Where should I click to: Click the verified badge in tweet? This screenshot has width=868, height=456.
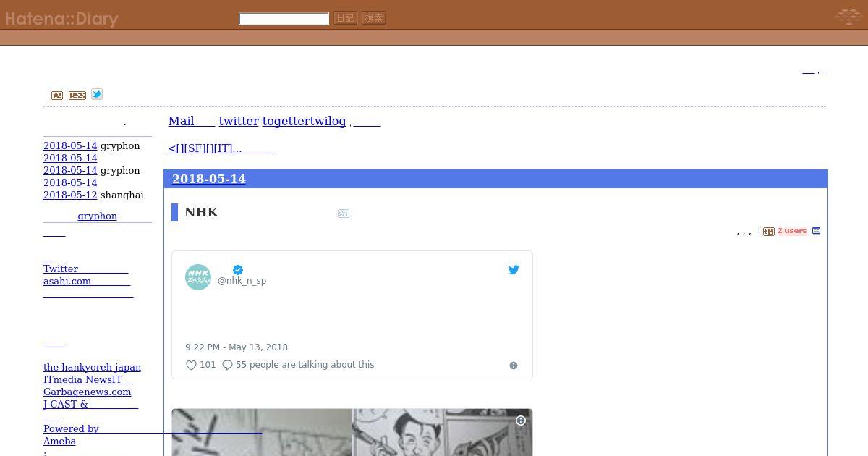point(238,270)
